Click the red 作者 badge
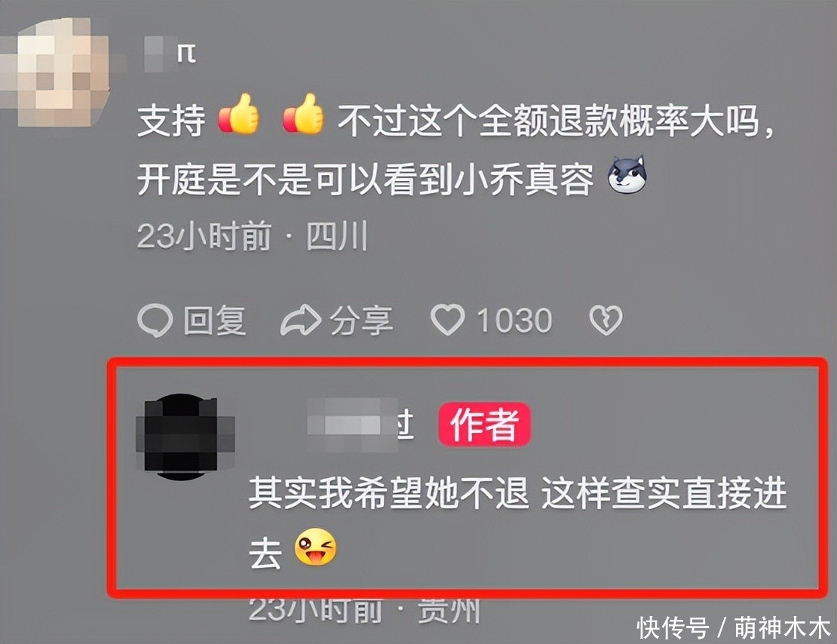 point(484,425)
